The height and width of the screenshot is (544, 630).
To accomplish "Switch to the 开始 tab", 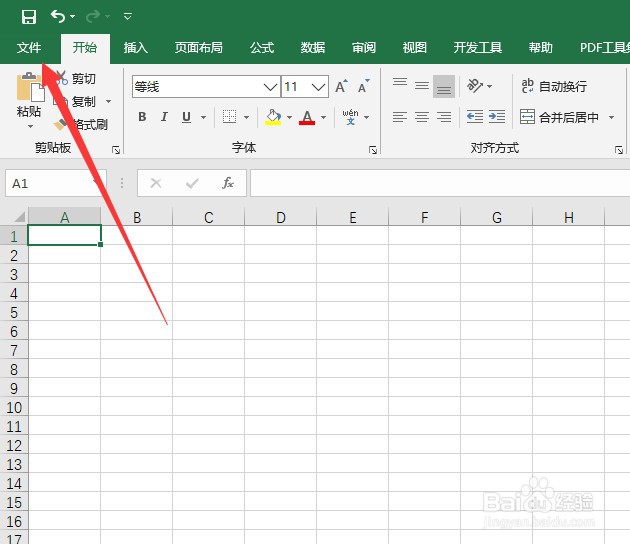I will (x=85, y=47).
